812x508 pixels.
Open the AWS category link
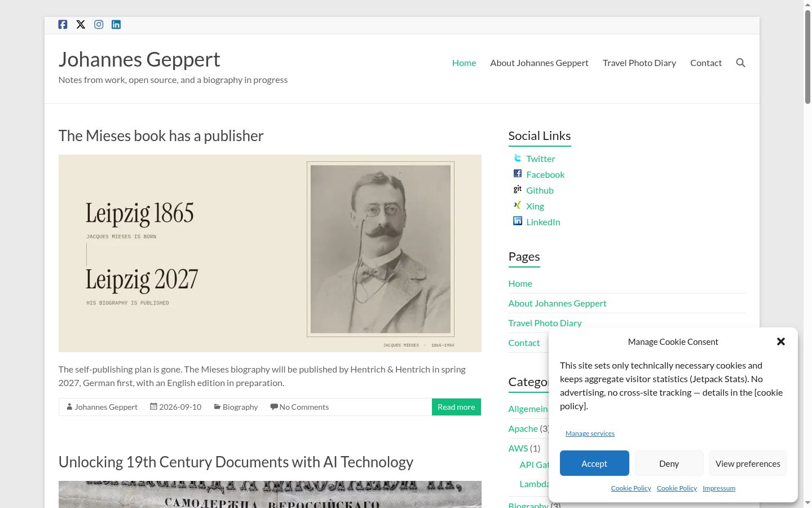pos(518,448)
